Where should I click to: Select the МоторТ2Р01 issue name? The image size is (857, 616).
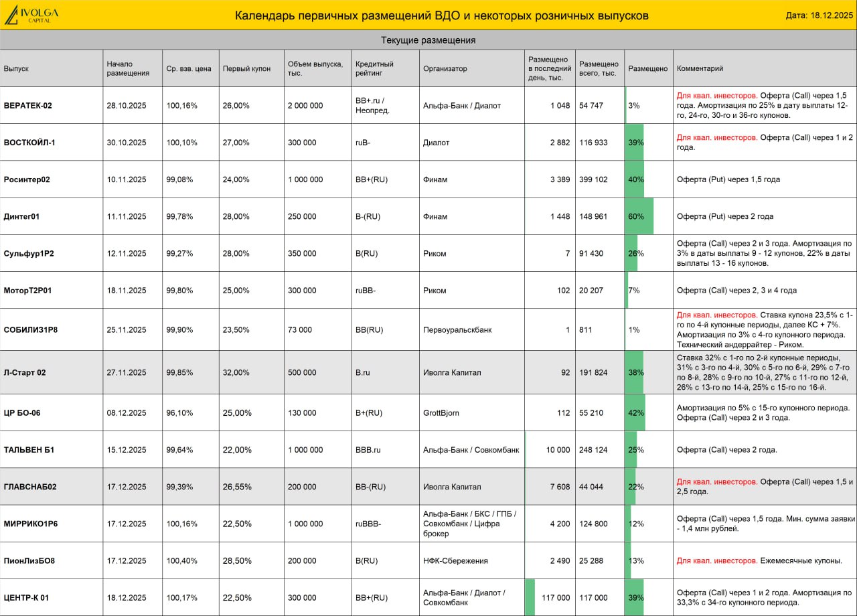click(x=27, y=290)
